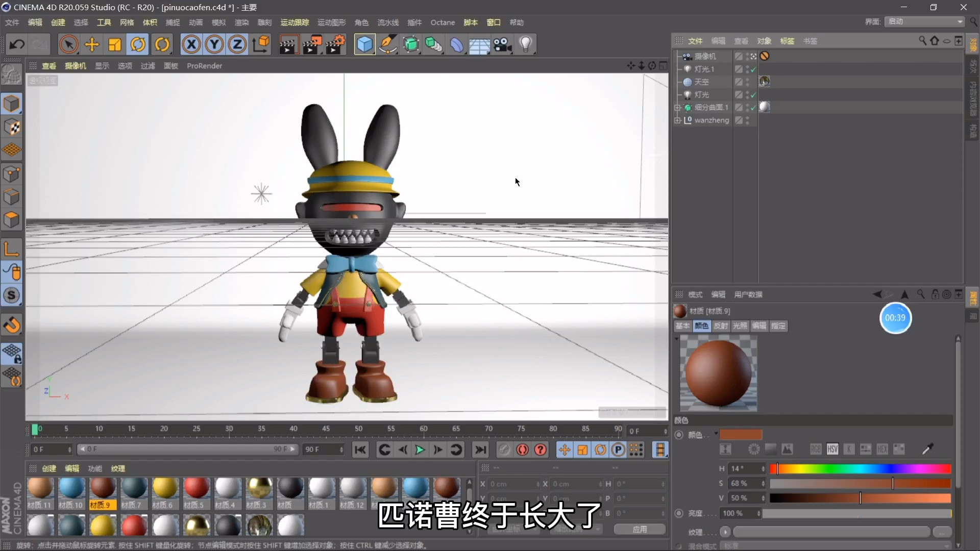Click the Texture mode checker cube icon
Image resolution: width=980 pixels, height=551 pixels.
pos(11,127)
